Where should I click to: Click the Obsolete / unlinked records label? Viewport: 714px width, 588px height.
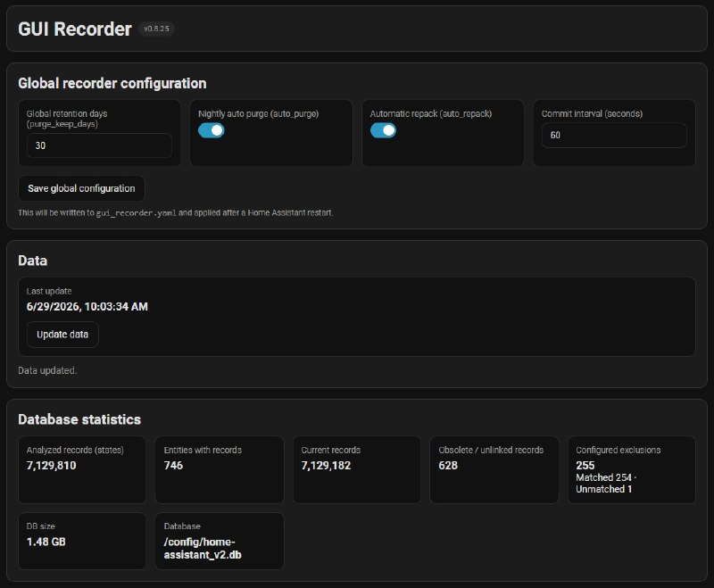pyautogui.click(x=491, y=450)
